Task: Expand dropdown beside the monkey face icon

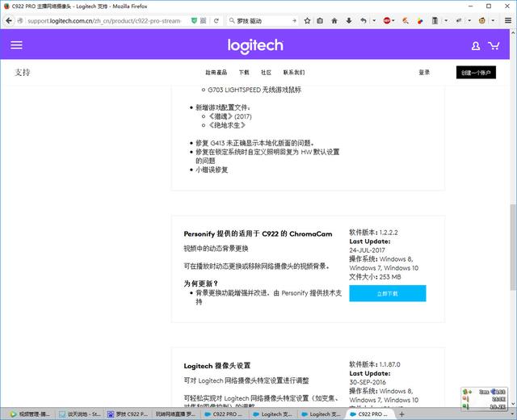Action: coord(493,21)
